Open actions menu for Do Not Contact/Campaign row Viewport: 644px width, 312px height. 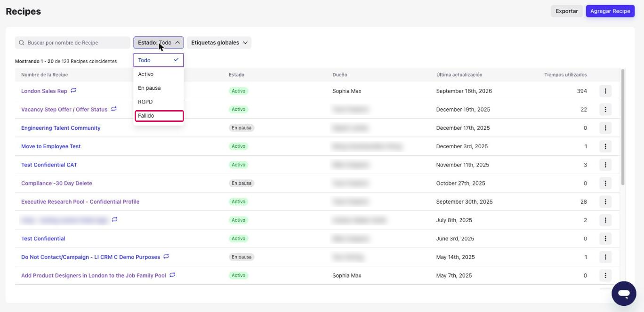tap(605, 257)
